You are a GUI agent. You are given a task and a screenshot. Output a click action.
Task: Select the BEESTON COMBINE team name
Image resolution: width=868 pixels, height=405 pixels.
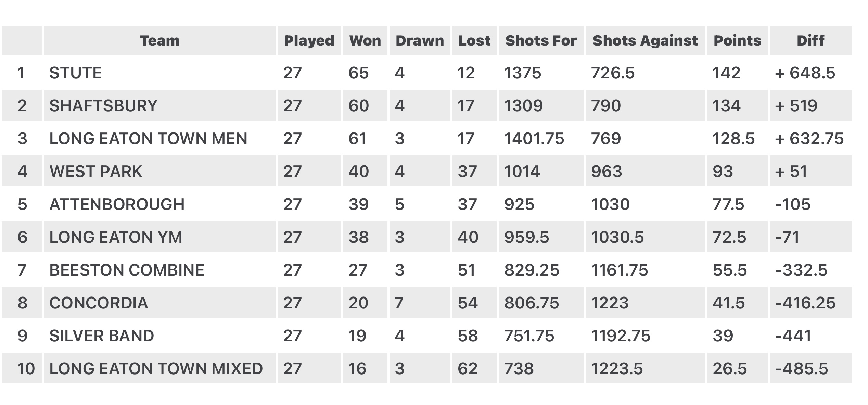click(x=127, y=270)
